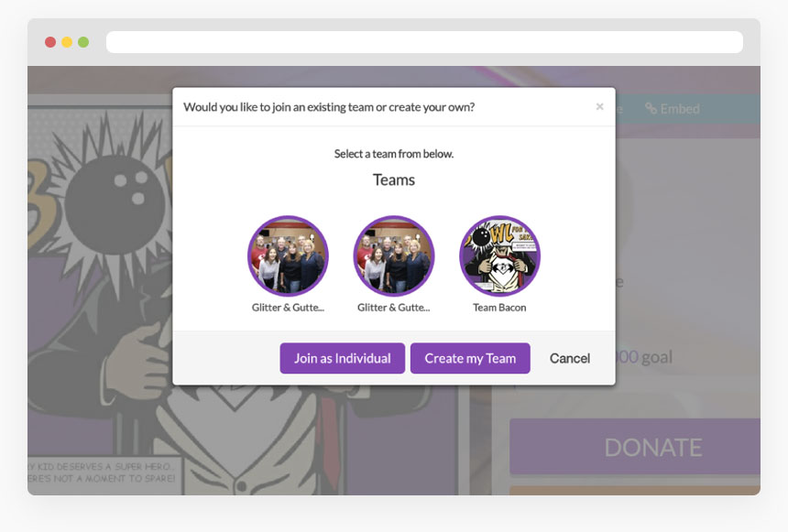
Task: Click the goal amount text in background
Action: 644,357
